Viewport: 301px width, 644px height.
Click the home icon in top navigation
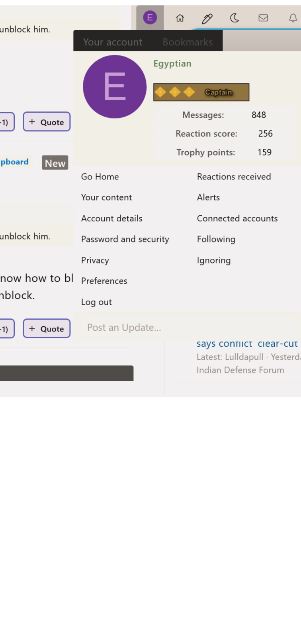pyautogui.click(x=180, y=18)
